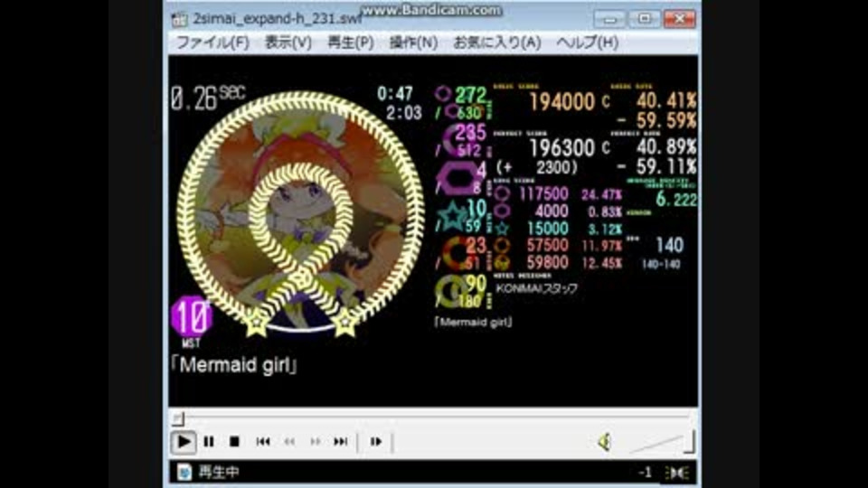Open the 表示(V) menu

coord(288,42)
